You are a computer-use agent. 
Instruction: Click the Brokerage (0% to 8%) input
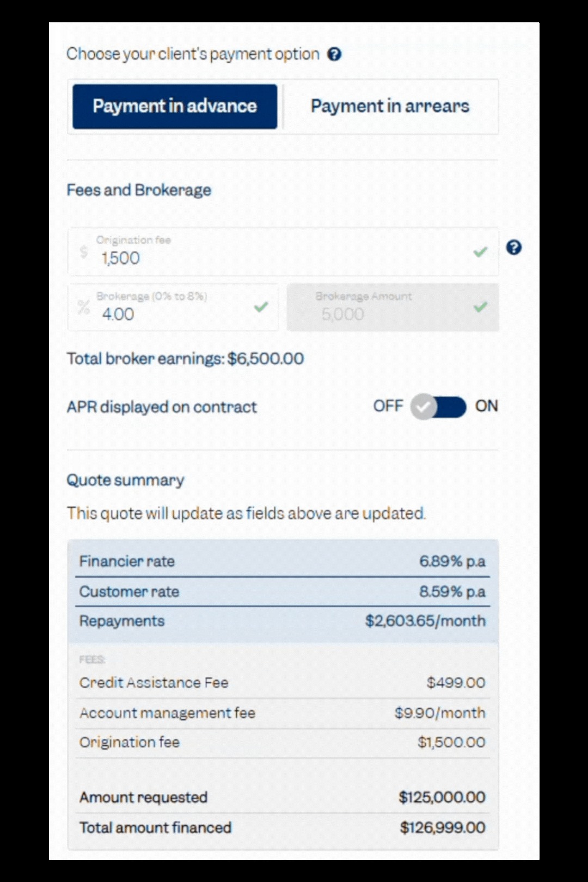point(169,314)
